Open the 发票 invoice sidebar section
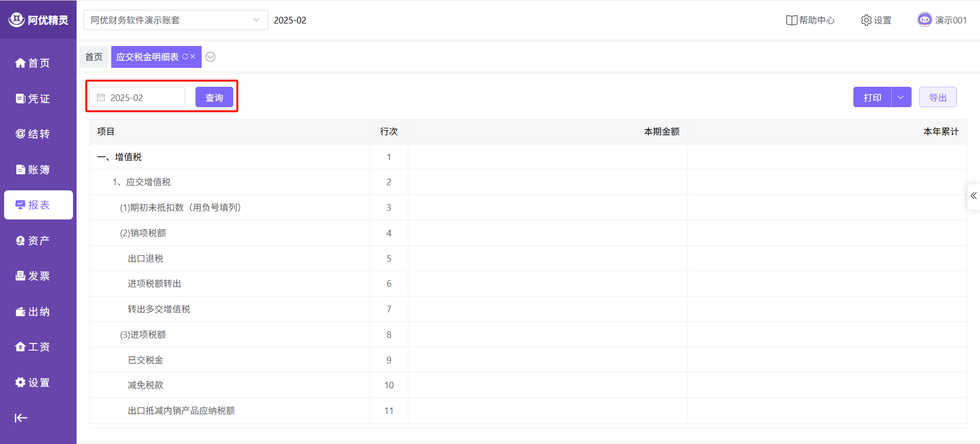980x444 pixels. click(33, 276)
